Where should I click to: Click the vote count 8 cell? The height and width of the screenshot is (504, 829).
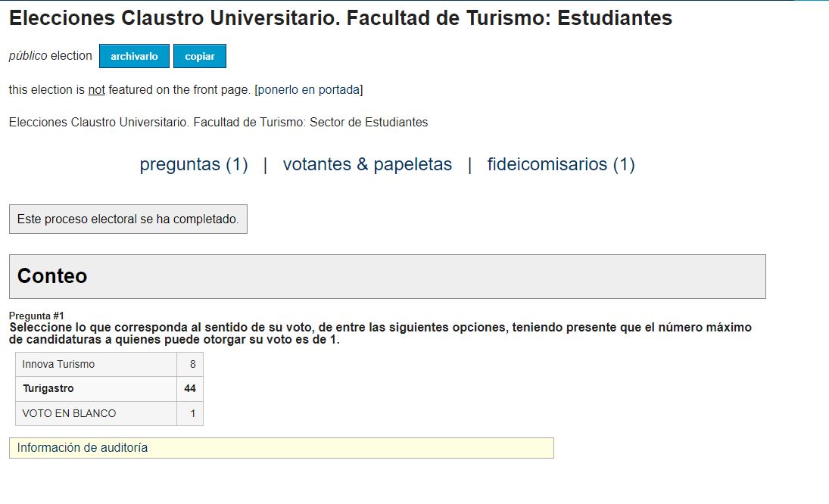[x=190, y=365]
